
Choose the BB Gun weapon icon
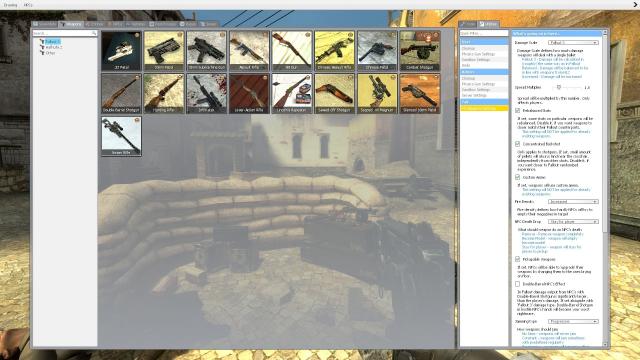coord(292,51)
